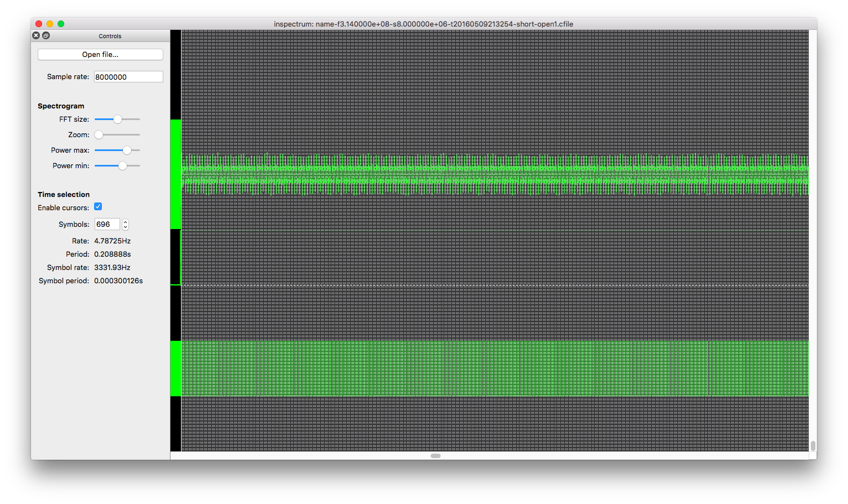Click the Power max slider handle

point(127,150)
